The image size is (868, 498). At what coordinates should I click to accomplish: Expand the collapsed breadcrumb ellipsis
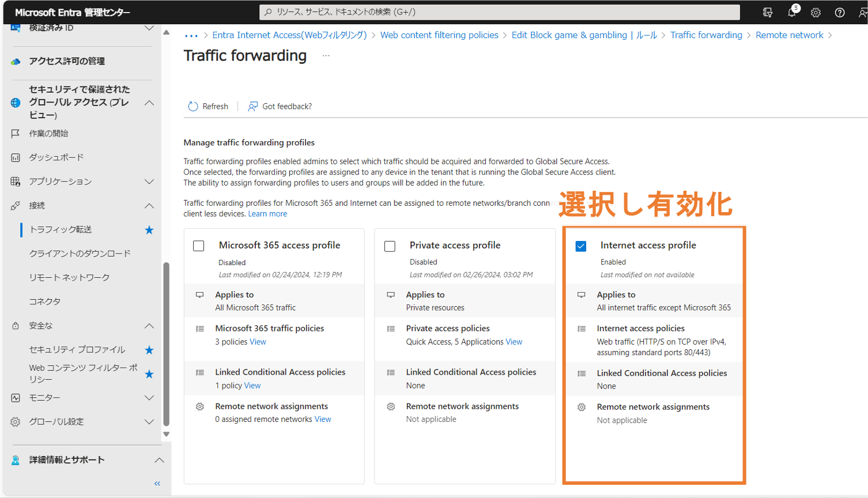pos(191,36)
